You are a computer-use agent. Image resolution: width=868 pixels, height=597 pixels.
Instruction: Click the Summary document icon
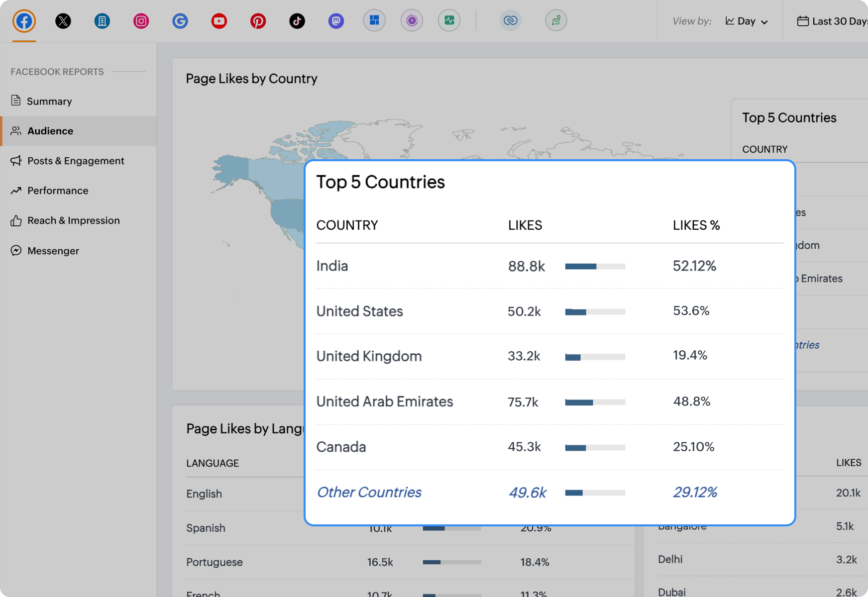(x=15, y=100)
